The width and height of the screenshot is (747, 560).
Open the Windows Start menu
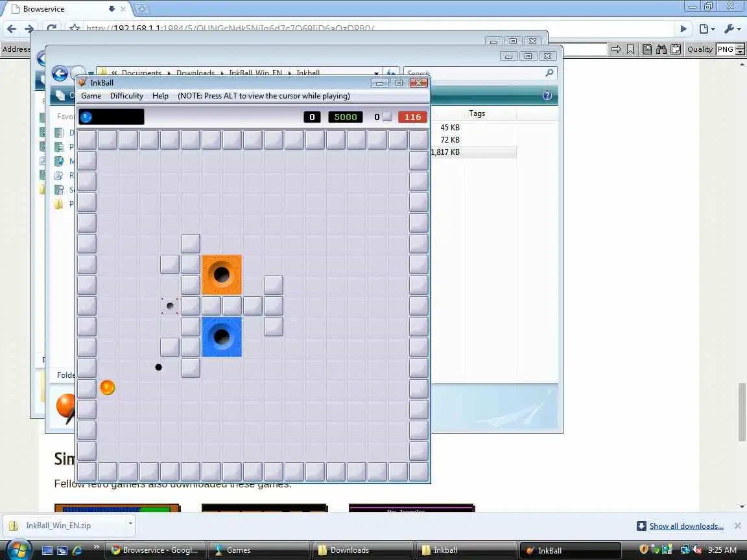pos(19,550)
